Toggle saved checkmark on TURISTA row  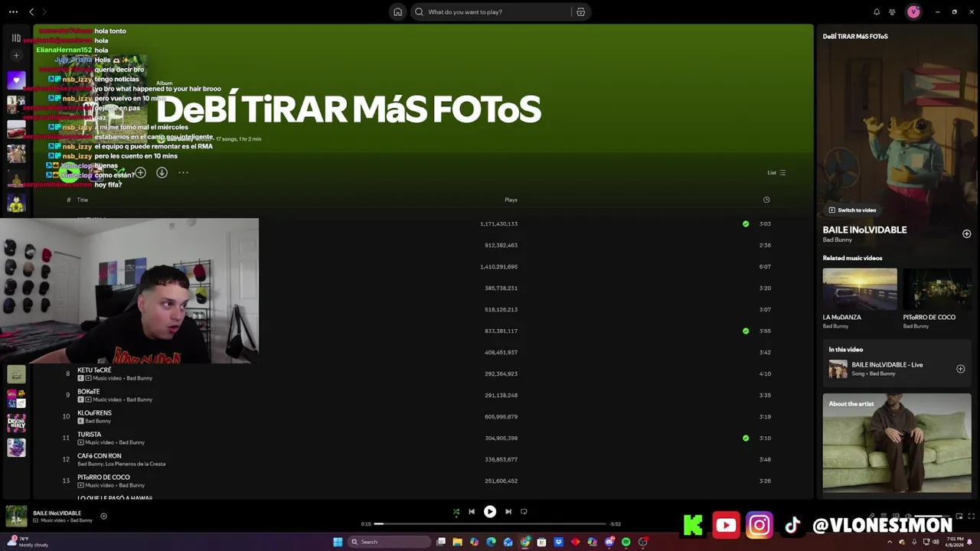746,439
